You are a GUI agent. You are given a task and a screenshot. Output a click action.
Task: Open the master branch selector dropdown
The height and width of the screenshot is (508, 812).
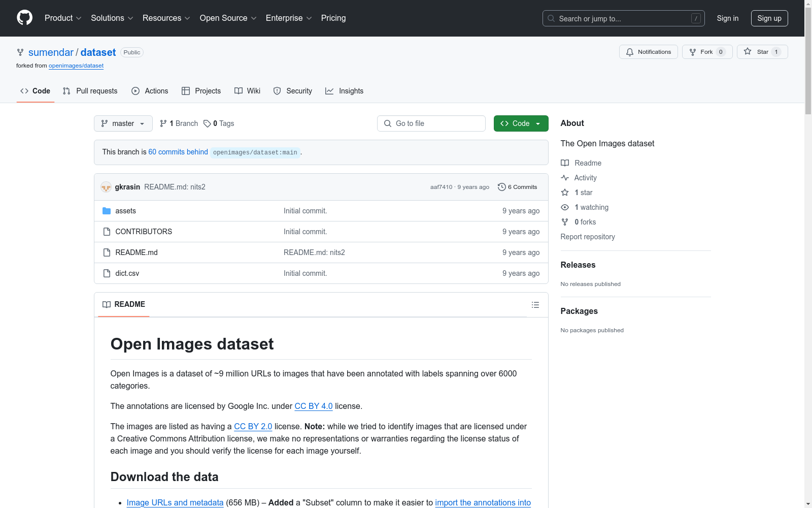123,123
